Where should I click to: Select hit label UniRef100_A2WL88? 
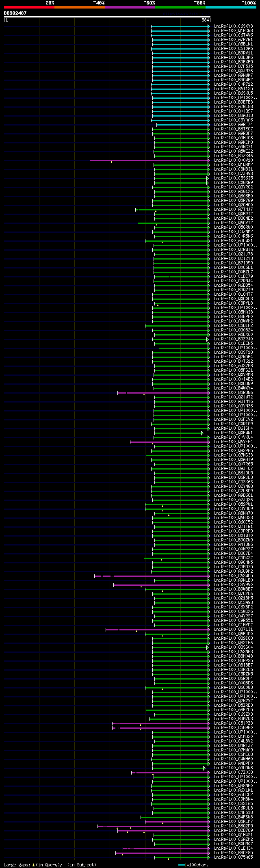pos(233,106)
